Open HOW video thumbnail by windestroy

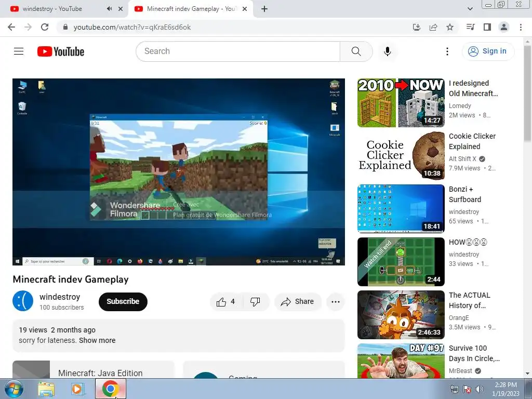(401, 262)
